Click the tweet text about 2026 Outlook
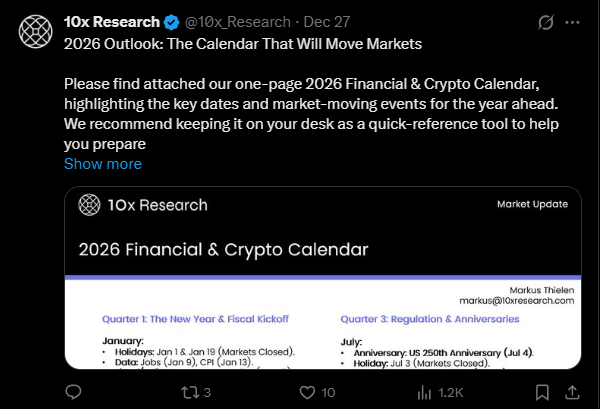Viewport: 600px width, 409px height. tap(228, 44)
